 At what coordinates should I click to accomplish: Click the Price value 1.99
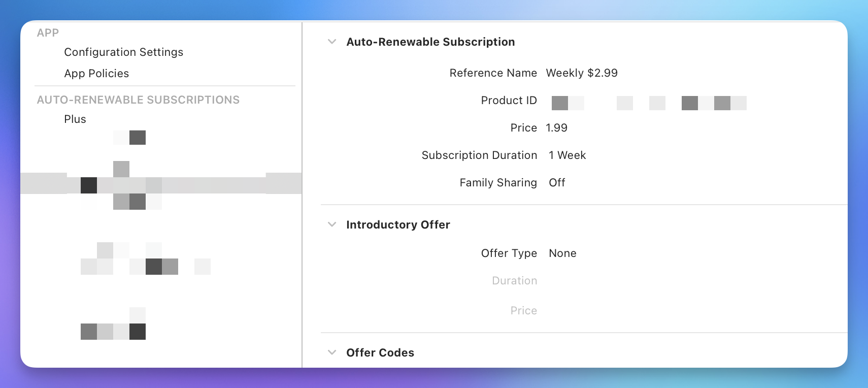[x=556, y=128]
